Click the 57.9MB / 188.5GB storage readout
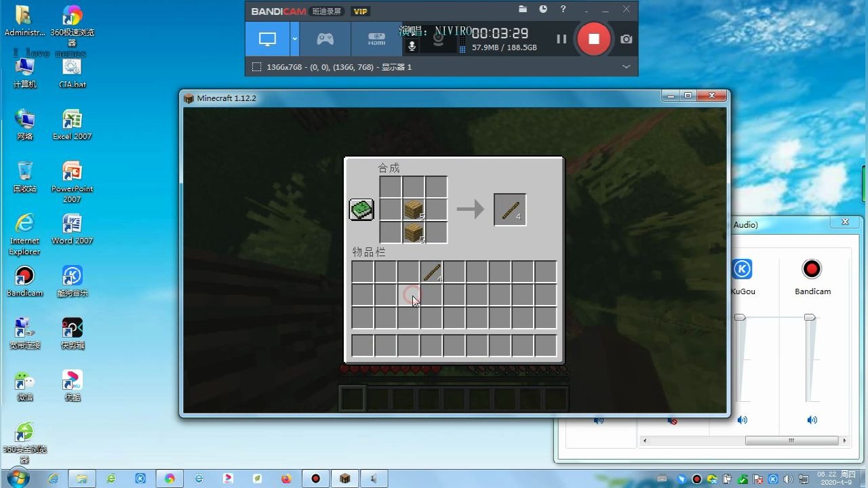 pyautogui.click(x=504, y=47)
